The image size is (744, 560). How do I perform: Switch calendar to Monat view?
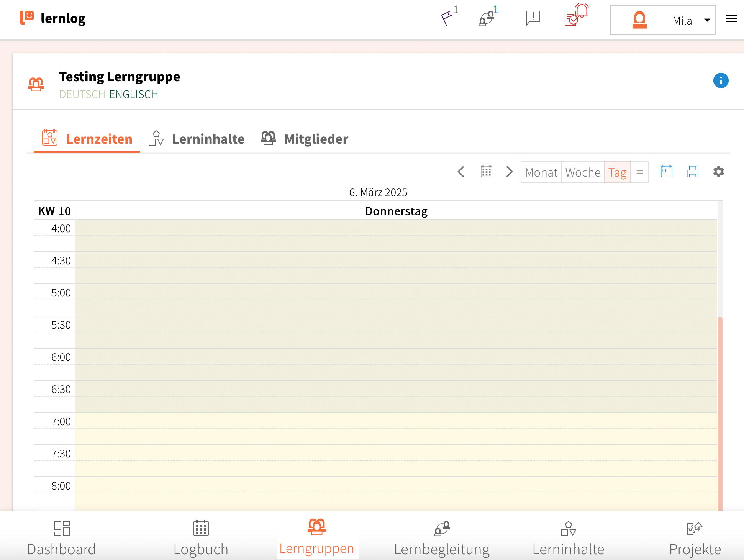point(541,172)
